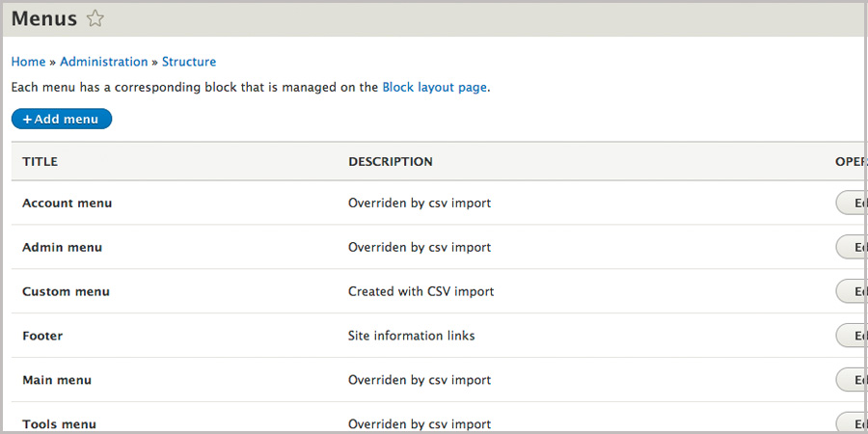
Task: Click the Operations column header
Action: pyautogui.click(x=849, y=162)
